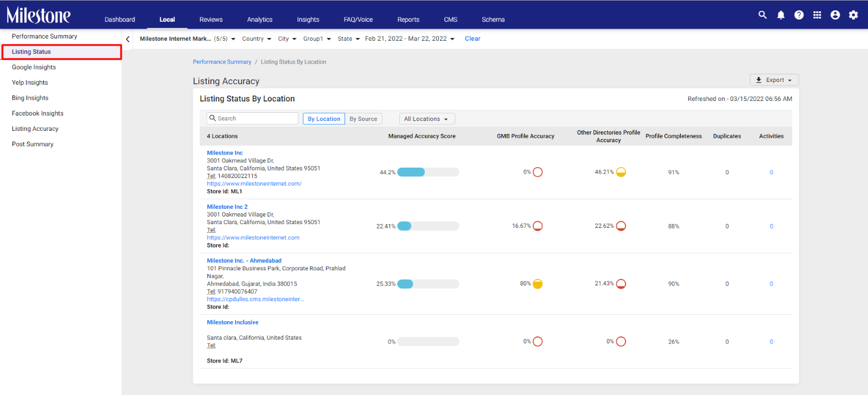Viewport: 868px width, 395px height.
Task: Toggle By Location view
Action: (x=324, y=119)
